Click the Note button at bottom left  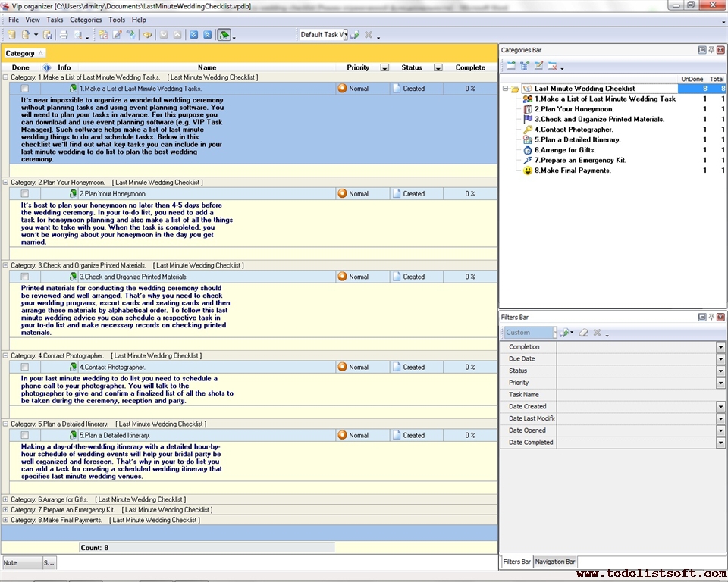pos(20,563)
